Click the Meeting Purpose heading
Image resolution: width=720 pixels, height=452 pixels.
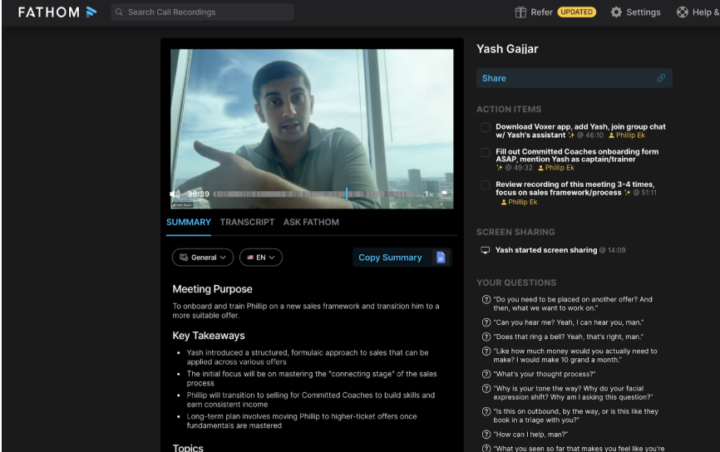pyautogui.click(x=212, y=289)
